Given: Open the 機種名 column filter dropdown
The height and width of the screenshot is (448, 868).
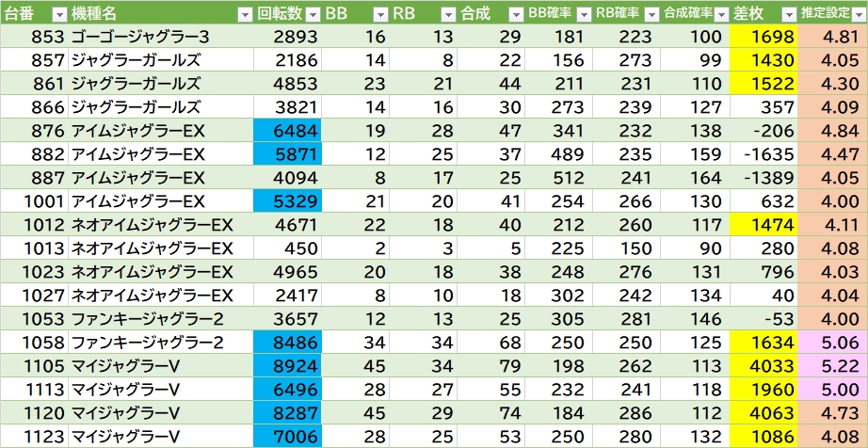Looking at the screenshot, I should 244,13.
